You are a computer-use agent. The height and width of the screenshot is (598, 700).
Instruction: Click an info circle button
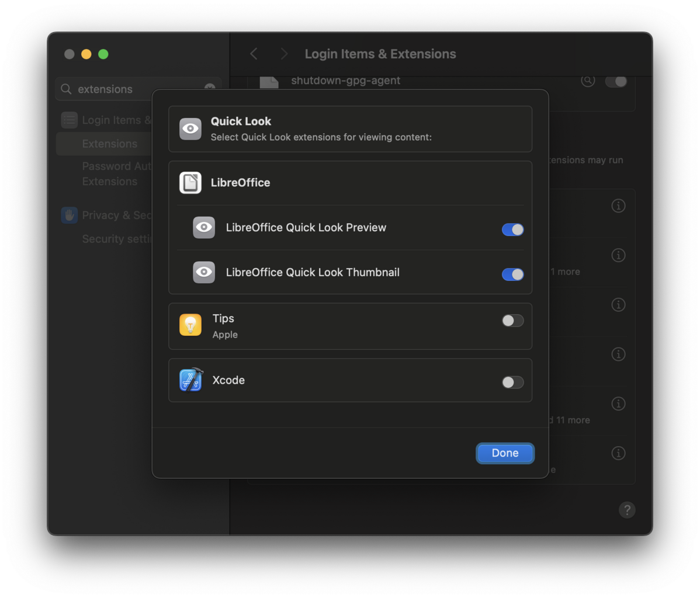[618, 206]
